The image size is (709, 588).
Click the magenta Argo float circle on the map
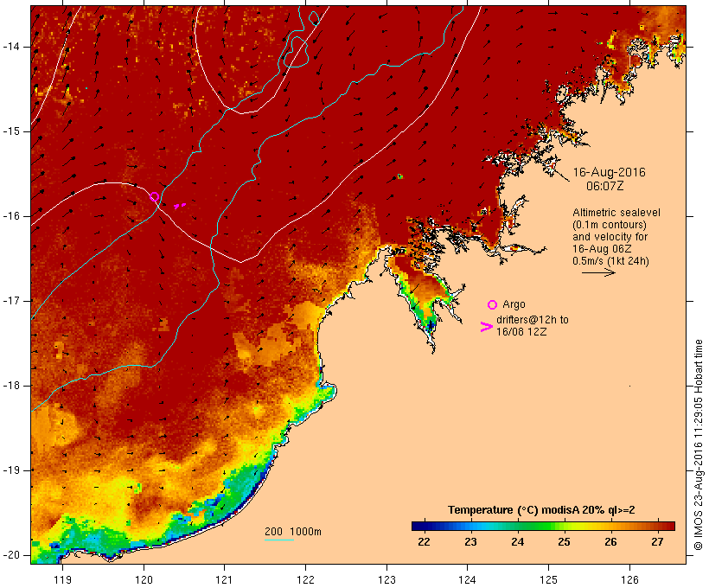(154, 197)
